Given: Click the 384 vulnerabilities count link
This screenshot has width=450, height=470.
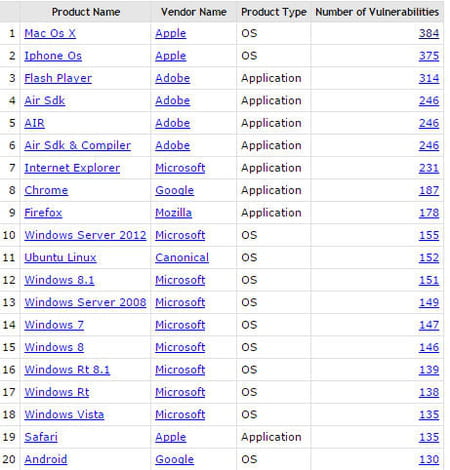Looking at the screenshot, I should click(429, 33).
